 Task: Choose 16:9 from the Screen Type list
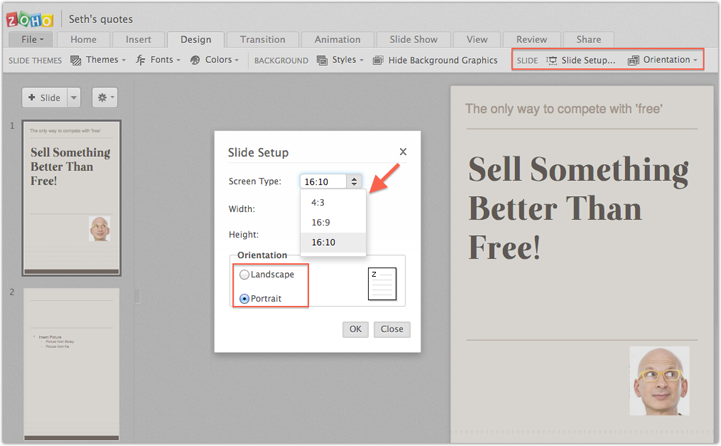pyautogui.click(x=333, y=223)
